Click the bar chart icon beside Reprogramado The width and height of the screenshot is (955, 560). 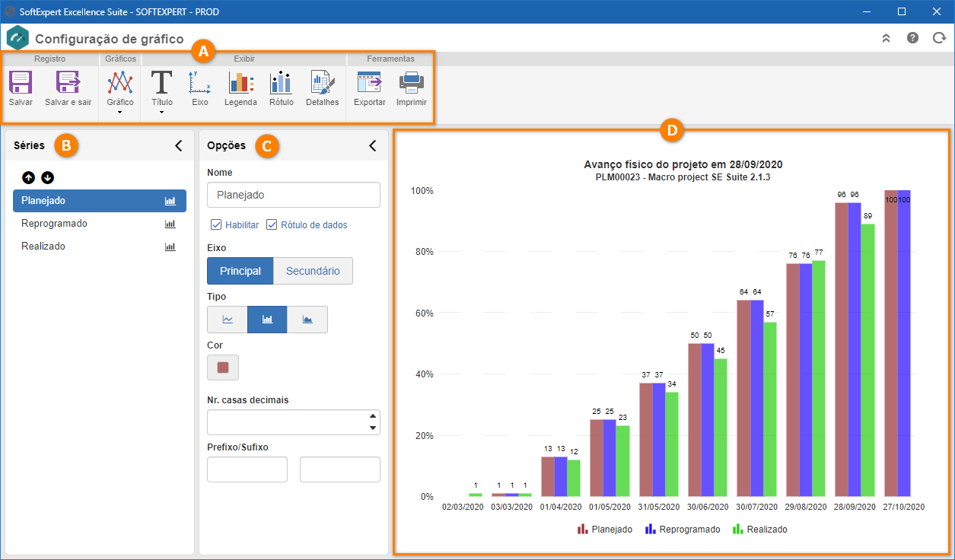coord(170,224)
